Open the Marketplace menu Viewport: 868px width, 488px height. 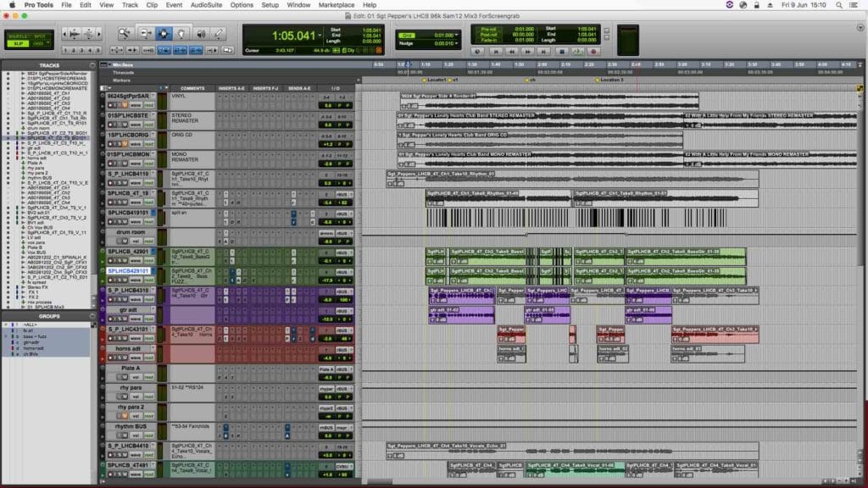point(337,5)
